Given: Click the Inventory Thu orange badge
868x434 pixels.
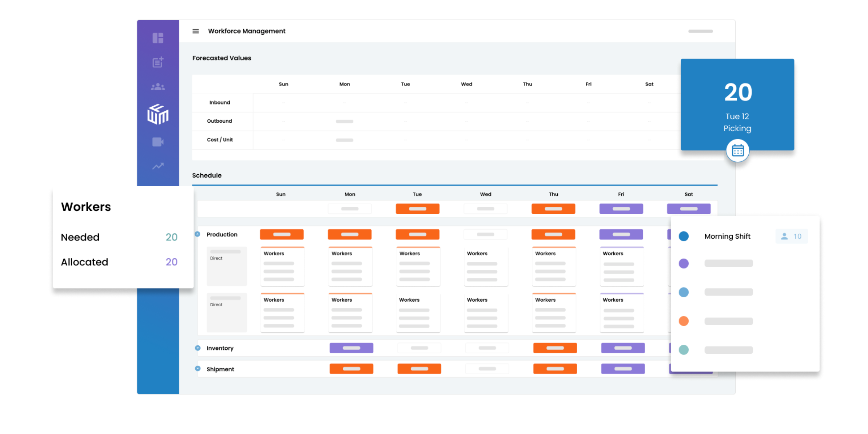Looking at the screenshot, I should pyautogui.click(x=555, y=348).
